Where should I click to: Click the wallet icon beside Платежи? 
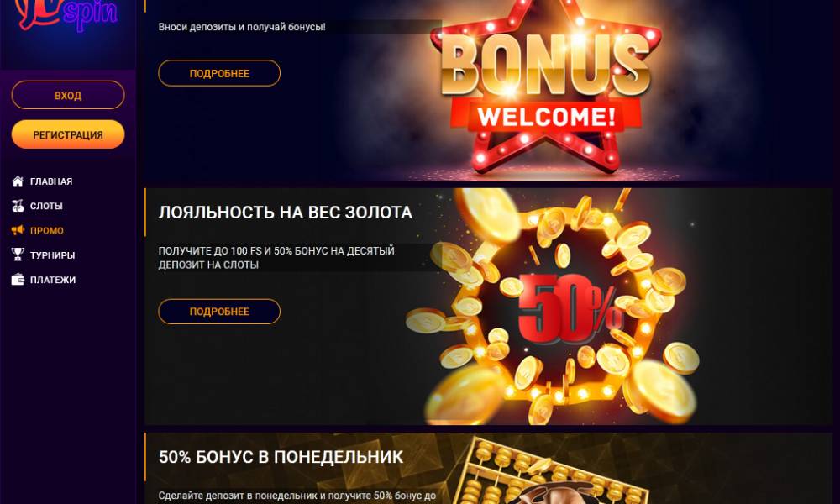tap(18, 280)
